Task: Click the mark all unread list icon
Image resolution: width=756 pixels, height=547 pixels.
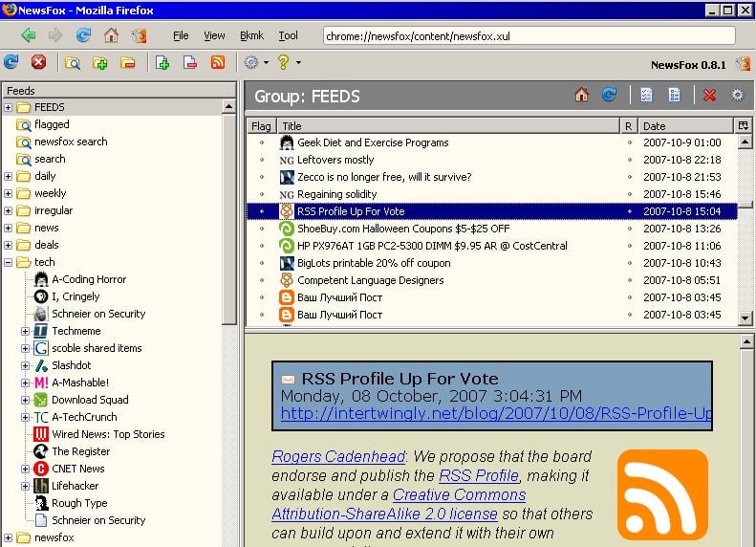Action: [x=674, y=95]
